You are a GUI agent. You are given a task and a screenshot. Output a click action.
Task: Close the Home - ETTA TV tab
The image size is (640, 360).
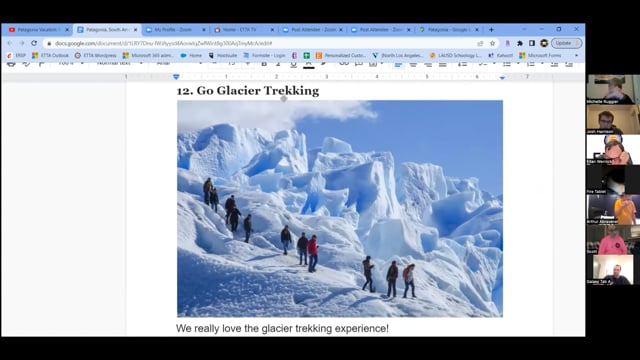(x=273, y=30)
